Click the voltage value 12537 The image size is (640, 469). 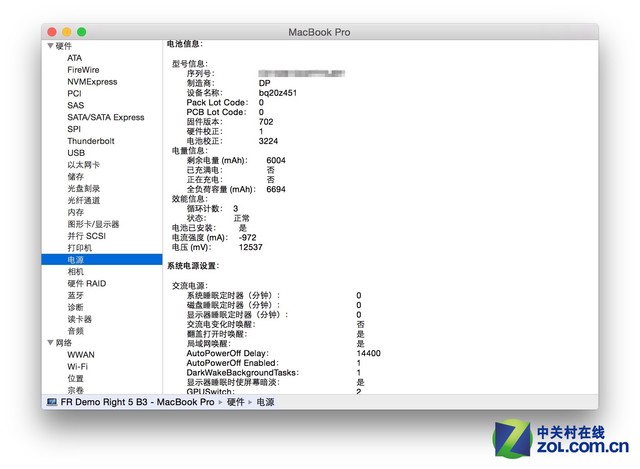[251, 247]
